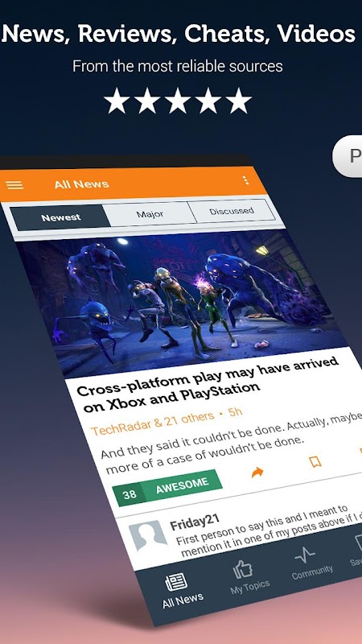Tap the green AWESOME button
The height and width of the screenshot is (644, 362).
(x=182, y=485)
